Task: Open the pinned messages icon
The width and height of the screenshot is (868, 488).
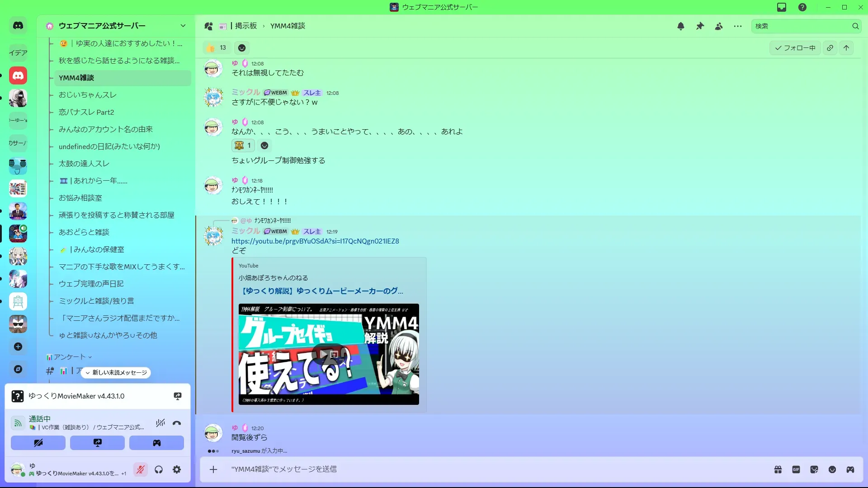Action: tap(700, 26)
